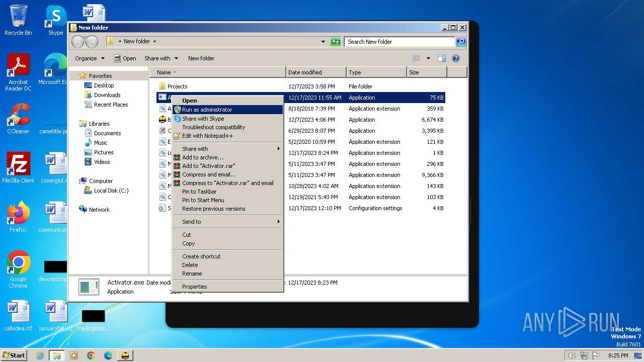Click the Open toolbar button
Screen dimensions: 644x362
pyautogui.click(x=125, y=58)
